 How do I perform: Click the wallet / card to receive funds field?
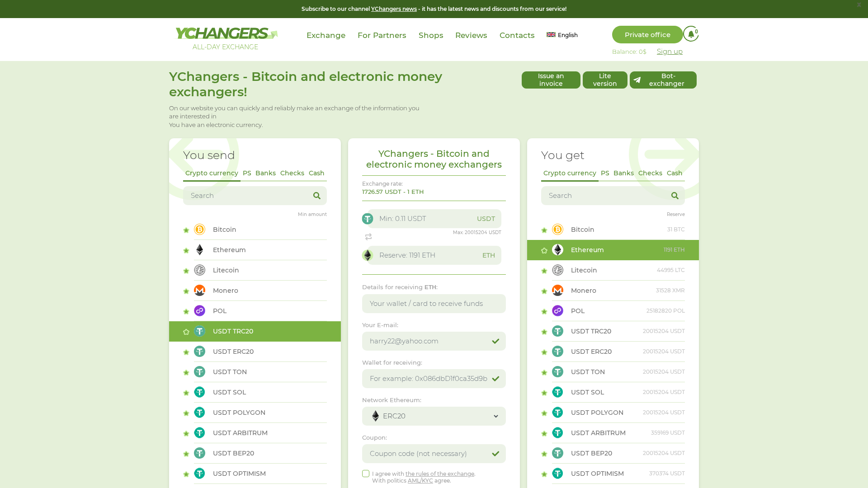click(434, 304)
